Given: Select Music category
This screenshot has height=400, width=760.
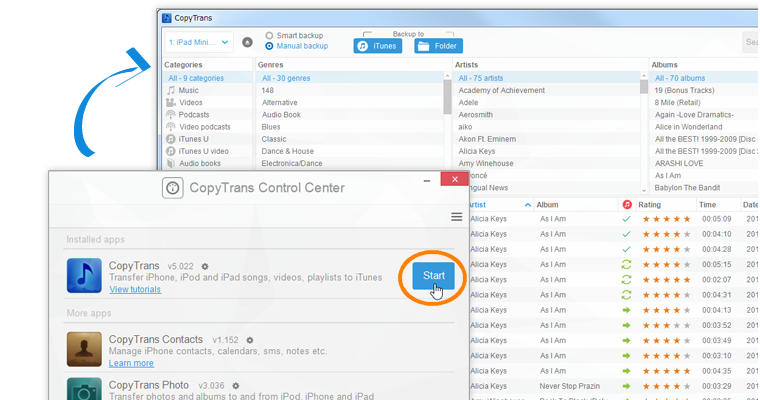Looking at the screenshot, I should pos(188,90).
